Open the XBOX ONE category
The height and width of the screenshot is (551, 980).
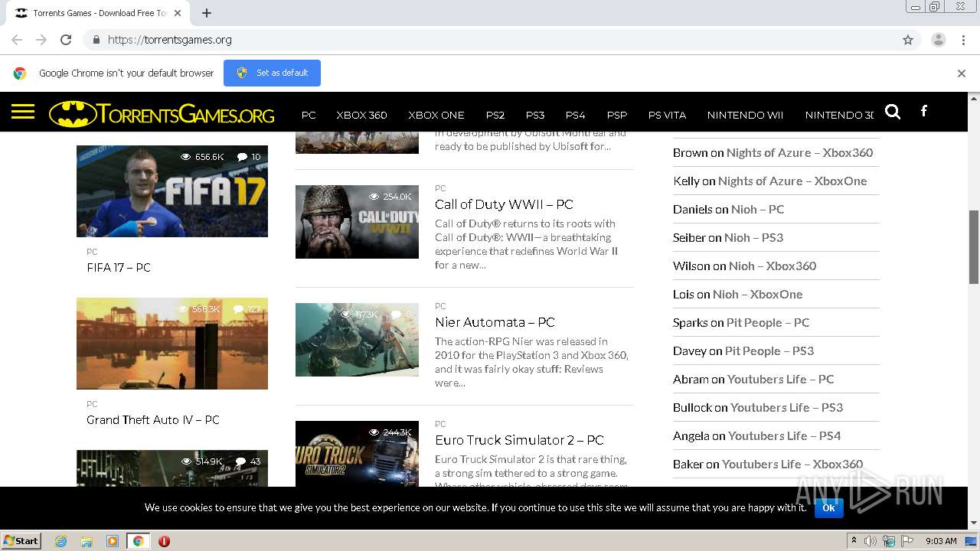coord(436,115)
